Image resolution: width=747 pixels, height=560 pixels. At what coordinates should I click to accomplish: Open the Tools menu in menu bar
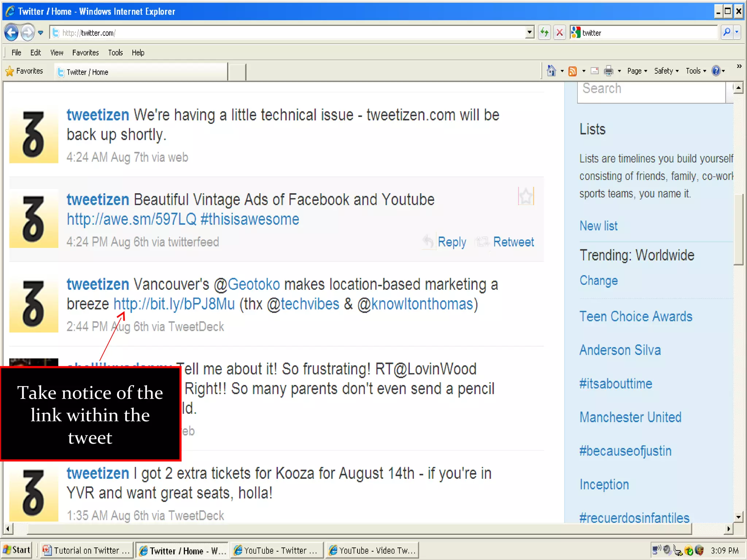click(115, 52)
